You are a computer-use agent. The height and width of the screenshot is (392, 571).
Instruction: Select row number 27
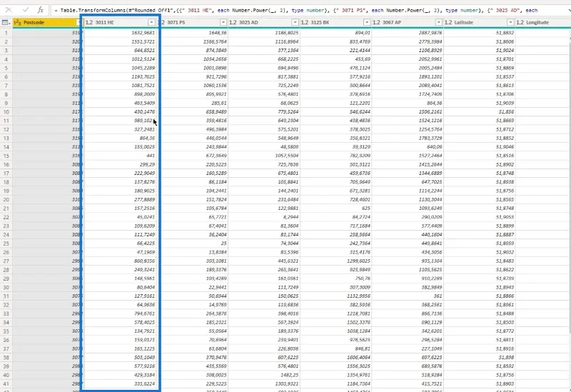[6, 261]
